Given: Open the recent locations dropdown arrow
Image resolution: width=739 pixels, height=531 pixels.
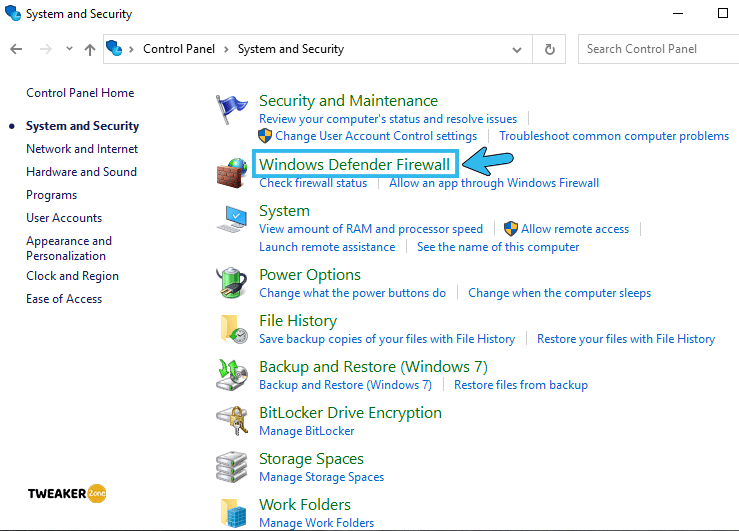Looking at the screenshot, I should coord(69,48).
